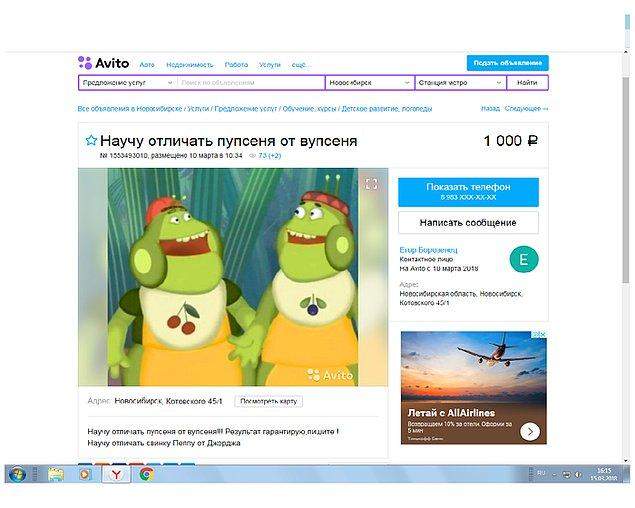Click the Avito logo
Screen dimensions: 635x508
104,63
